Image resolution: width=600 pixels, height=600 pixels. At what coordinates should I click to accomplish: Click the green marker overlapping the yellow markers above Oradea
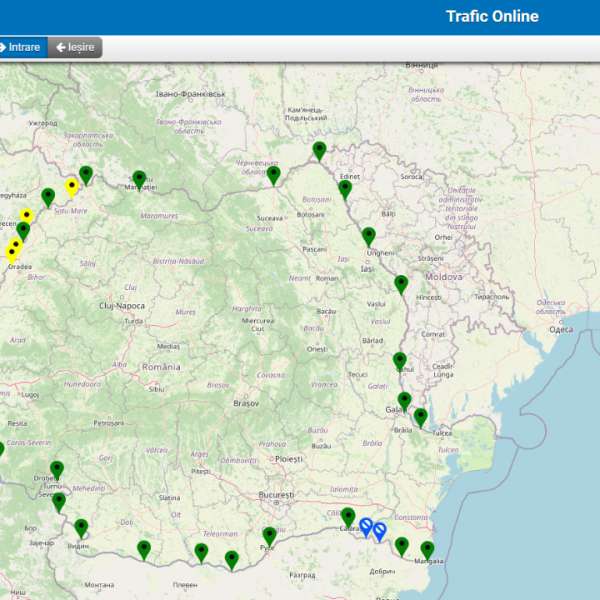point(23,232)
